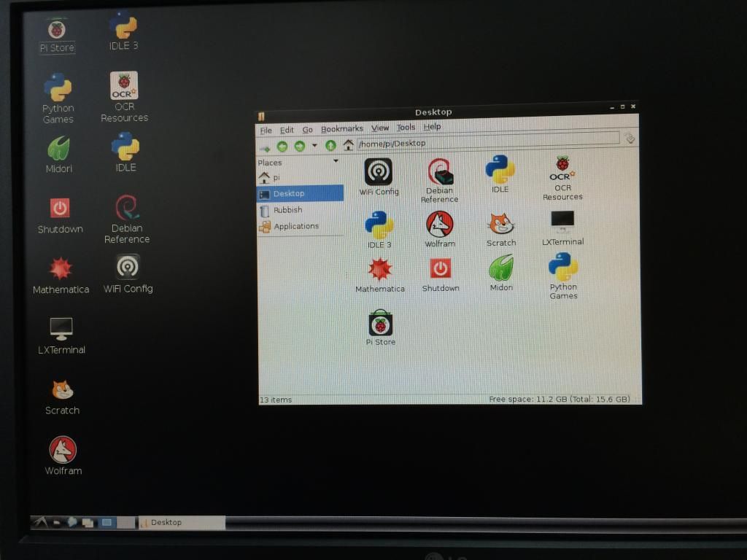Click the new tab toolbar icon
Viewport: 747px width, 560px height.
click(x=265, y=147)
